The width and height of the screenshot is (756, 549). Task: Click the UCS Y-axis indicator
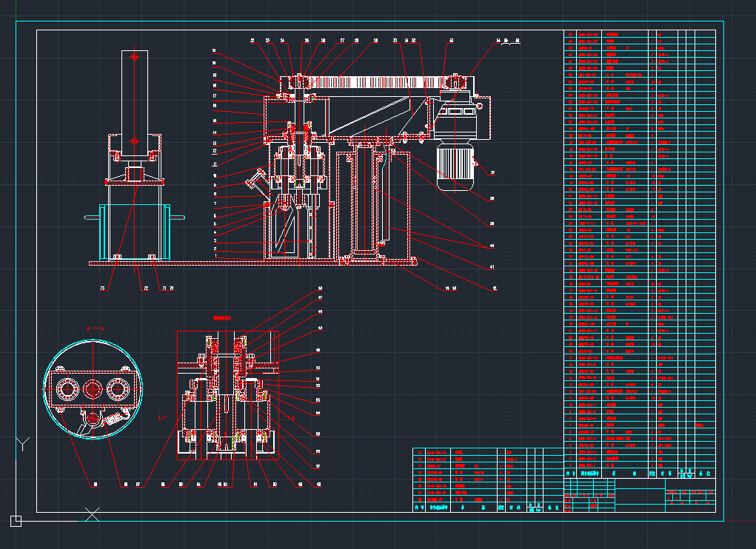tap(22, 444)
